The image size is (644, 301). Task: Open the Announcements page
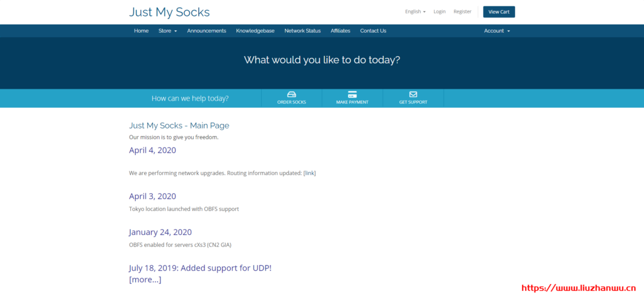click(206, 31)
